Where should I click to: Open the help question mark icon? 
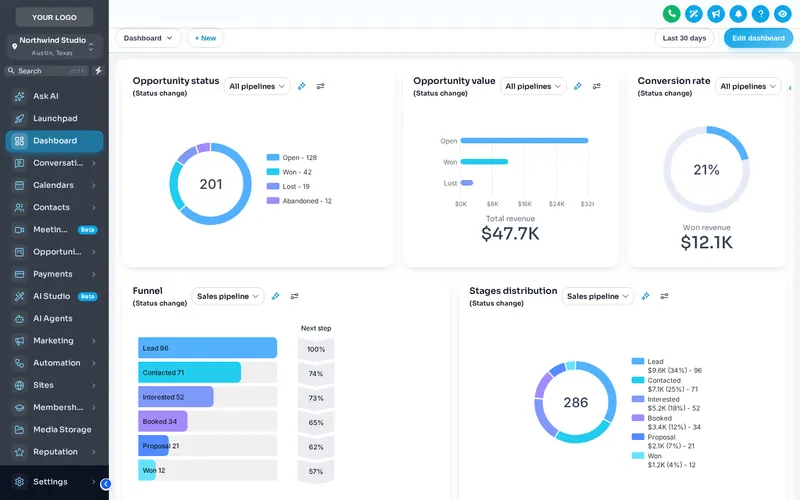pos(760,14)
